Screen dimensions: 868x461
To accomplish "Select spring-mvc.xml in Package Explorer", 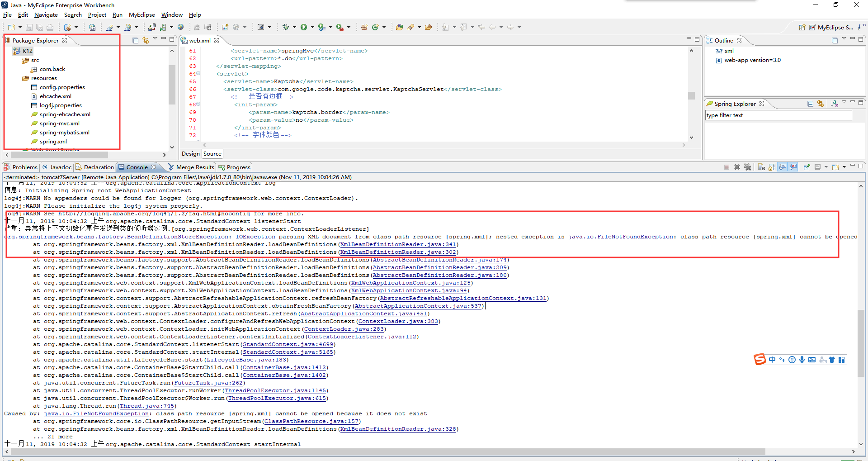I will pyautogui.click(x=59, y=124).
